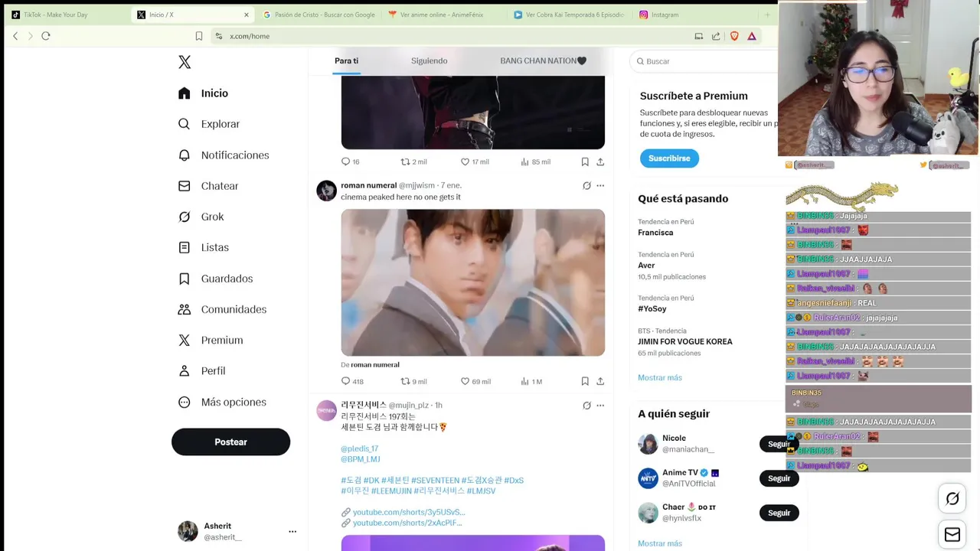Click the browser share icon in address bar
The image size is (980, 551).
pos(716,36)
